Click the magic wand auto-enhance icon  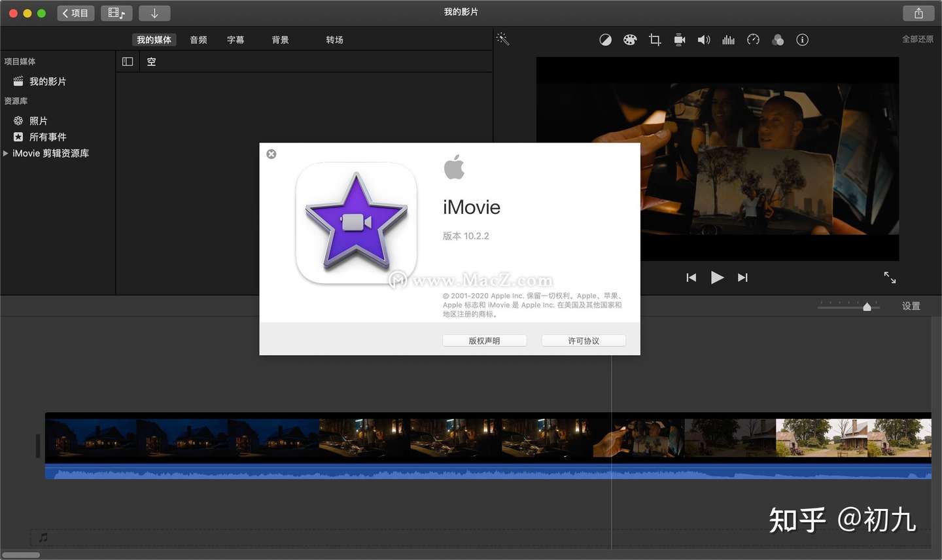[x=502, y=39]
